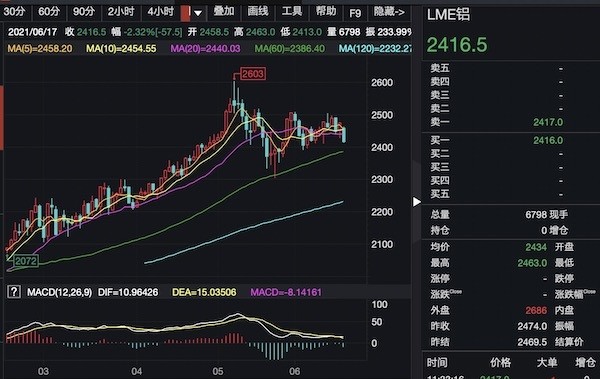Click the 卖一 ask price 2417.0
This screenshot has height=379, width=600.
548,122
